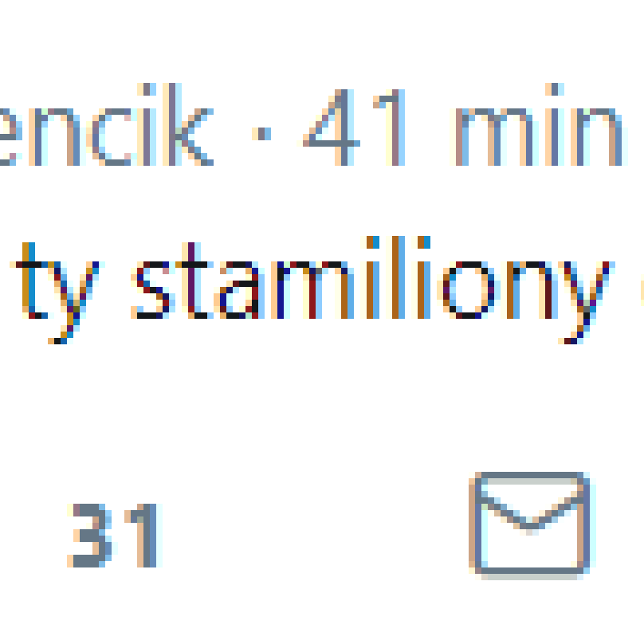Click the bottom edge of envelope icon
644x644 pixels.
click(532, 571)
